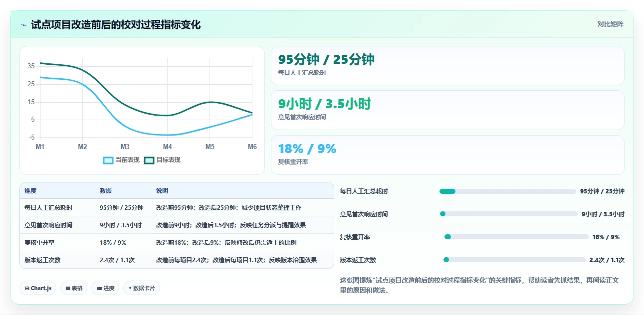Click the summary paragraph starting 这张图提炼
Screen dimensions: 644x315
pyautogui.click(x=479, y=286)
